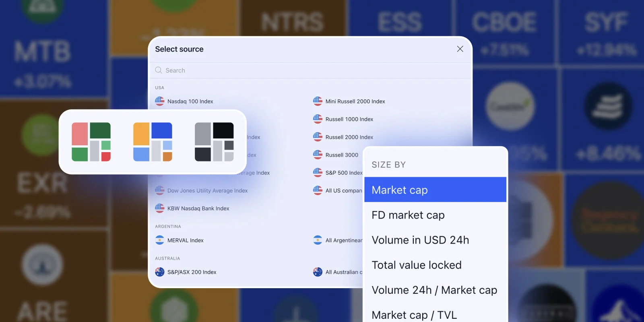644x322 pixels.
Task: Click the flag icon beside KBW Nasdaq Bank Index
Action: (160, 208)
